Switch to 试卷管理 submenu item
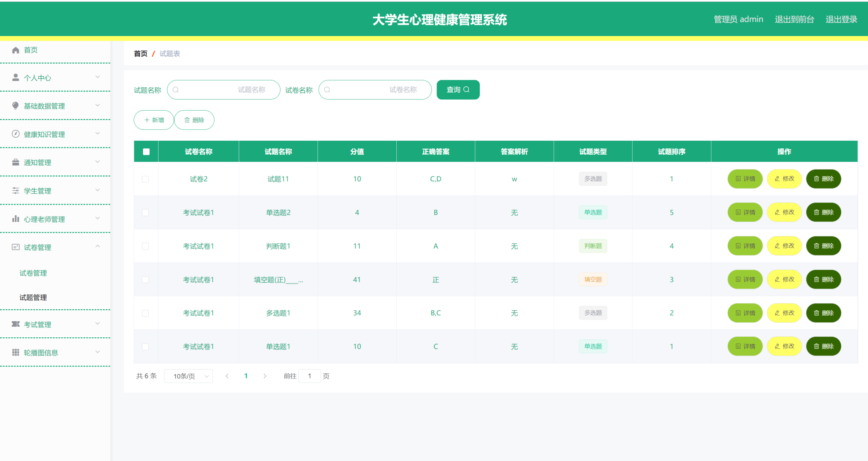 pyautogui.click(x=33, y=272)
